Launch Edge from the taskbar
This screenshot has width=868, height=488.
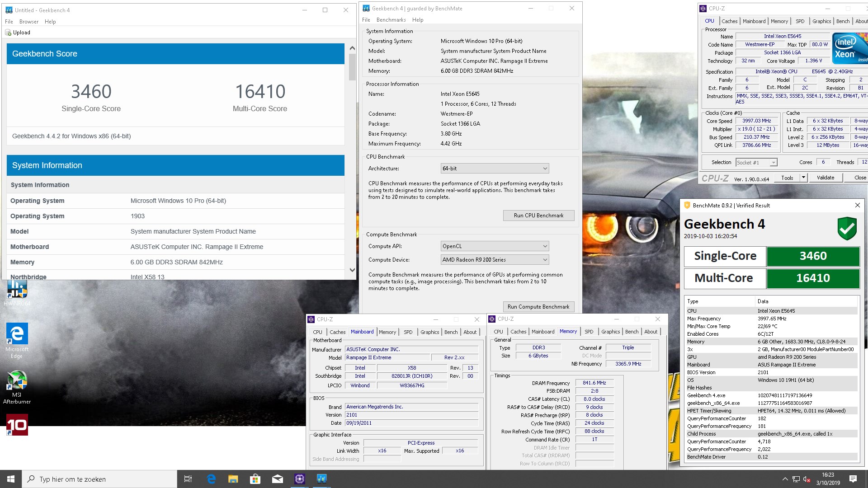pyautogui.click(x=211, y=479)
